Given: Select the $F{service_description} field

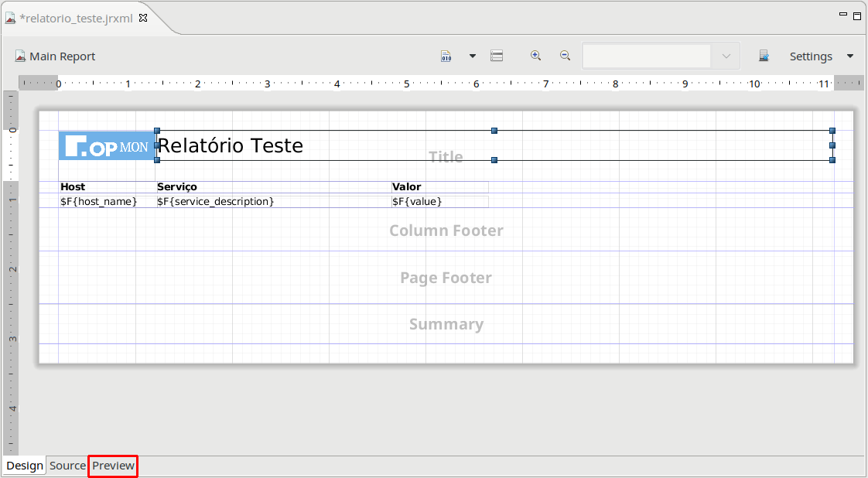Looking at the screenshot, I should pyautogui.click(x=216, y=202).
